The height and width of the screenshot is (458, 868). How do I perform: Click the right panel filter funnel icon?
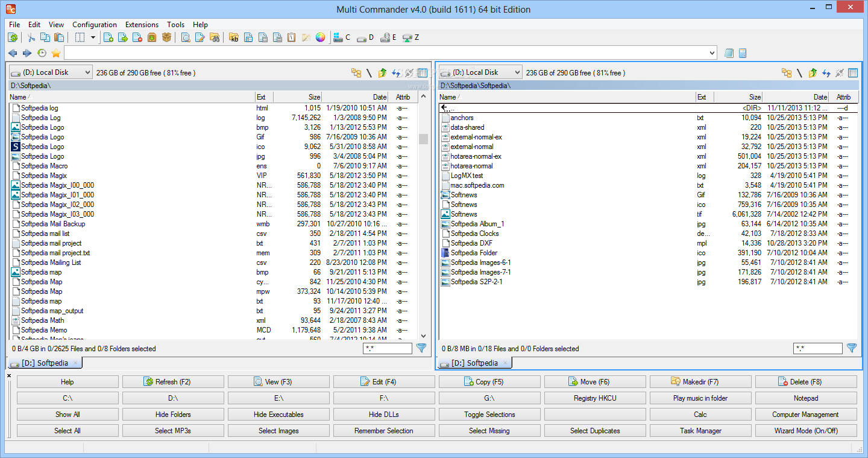click(x=852, y=348)
